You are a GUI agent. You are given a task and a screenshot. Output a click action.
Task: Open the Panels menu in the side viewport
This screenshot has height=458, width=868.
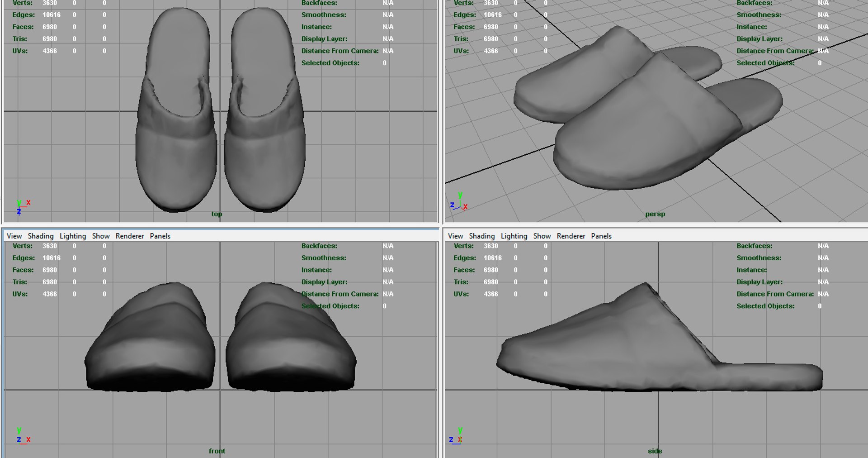coord(601,236)
